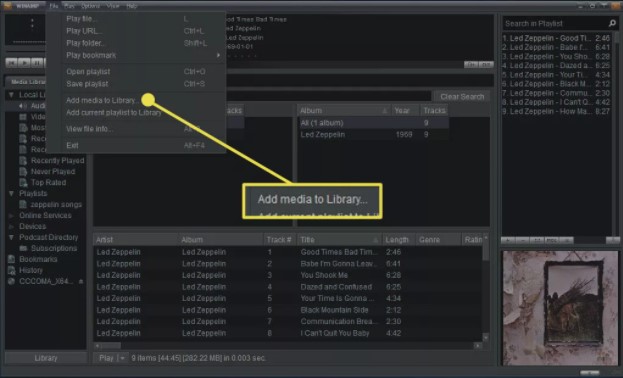This screenshot has height=378, width=623.
Task: Click the Top Rated smart view icon
Action: tap(23, 182)
